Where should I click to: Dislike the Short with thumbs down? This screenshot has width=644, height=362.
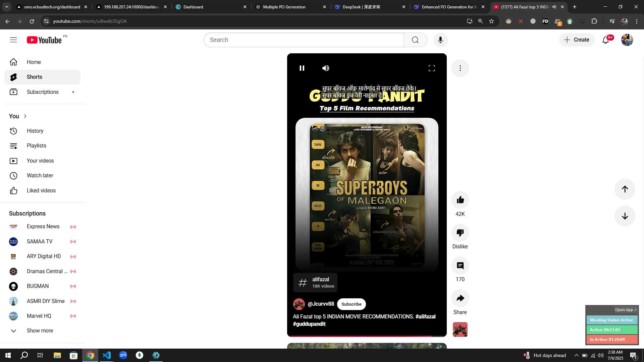[x=460, y=233]
